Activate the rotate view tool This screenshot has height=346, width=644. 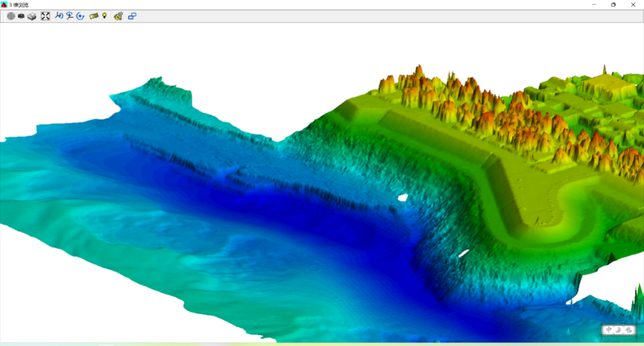(x=58, y=16)
